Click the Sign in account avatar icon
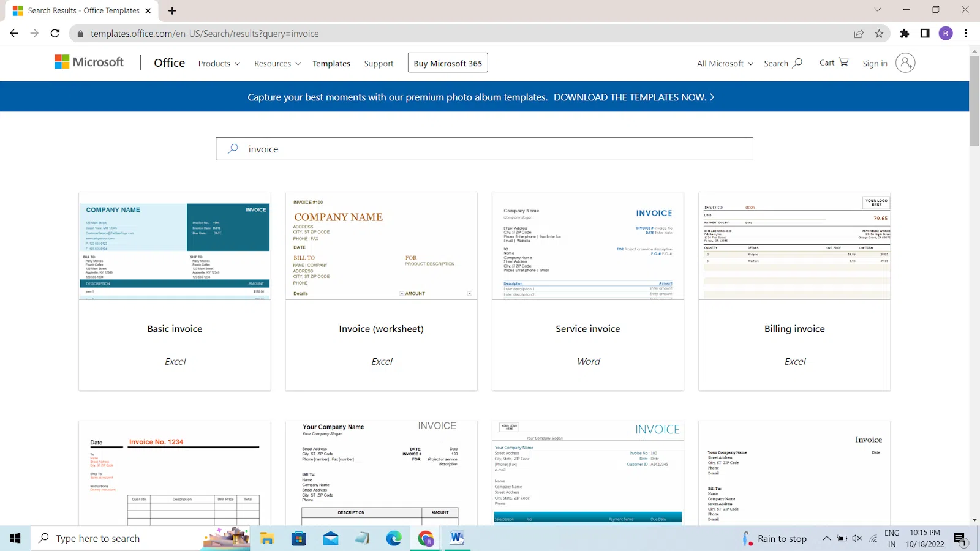 pyautogui.click(x=905, y=62)
